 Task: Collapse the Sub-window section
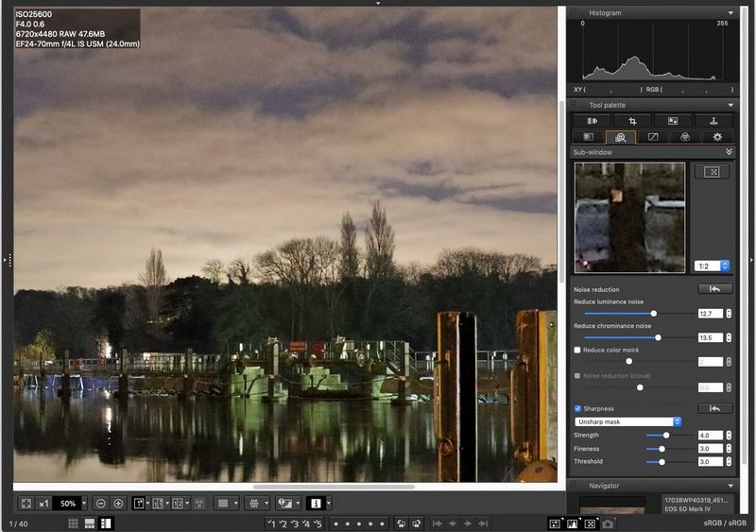729,151
